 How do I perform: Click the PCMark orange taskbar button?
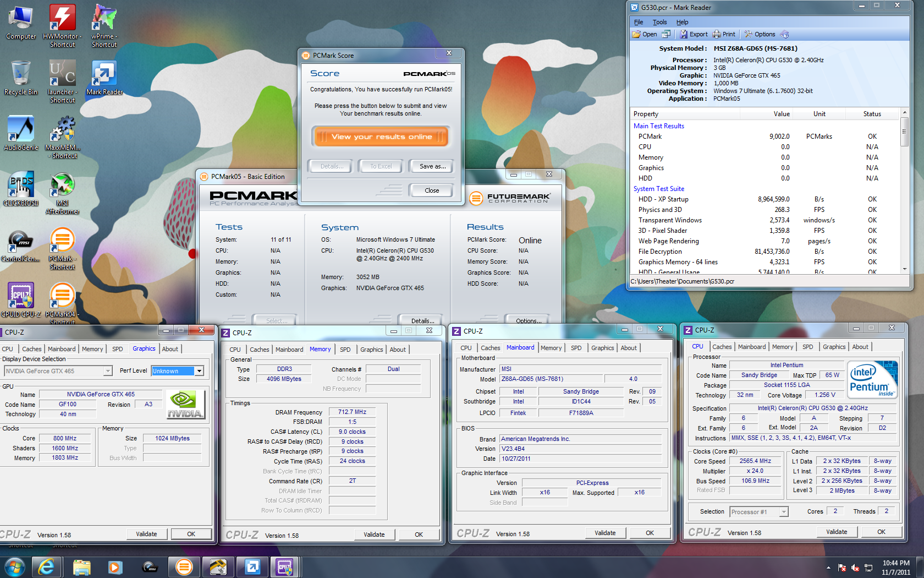pos(184,567)
